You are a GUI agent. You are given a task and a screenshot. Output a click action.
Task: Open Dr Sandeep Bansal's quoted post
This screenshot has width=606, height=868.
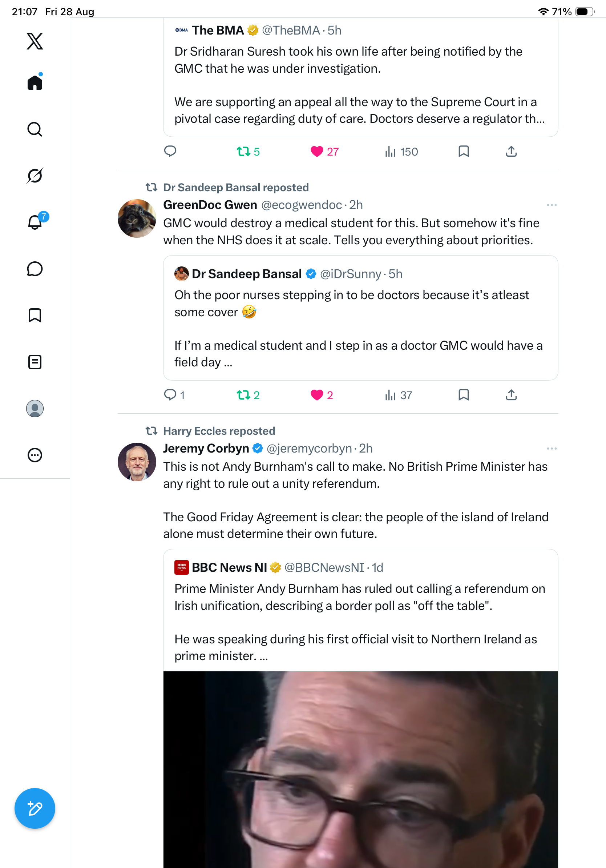(x=360, y=318)
